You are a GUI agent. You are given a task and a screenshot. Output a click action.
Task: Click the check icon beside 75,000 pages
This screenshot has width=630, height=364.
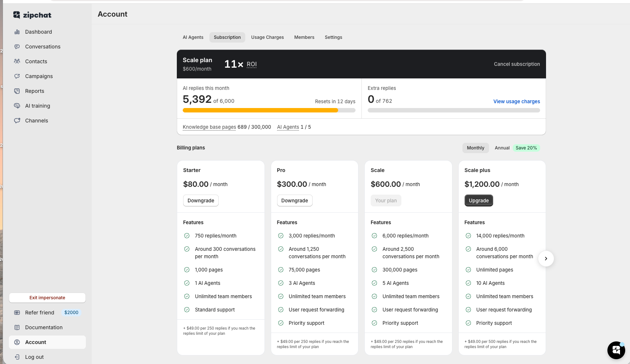281,270
